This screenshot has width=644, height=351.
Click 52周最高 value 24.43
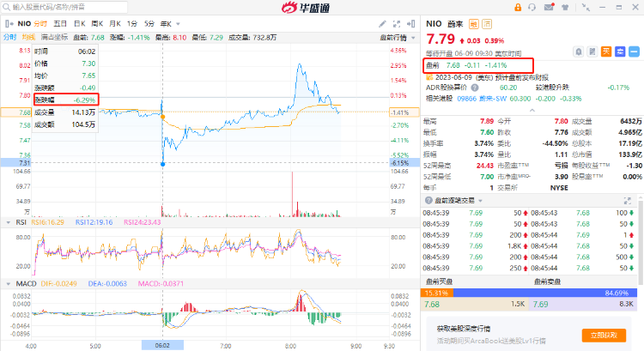tap(485, 166)
